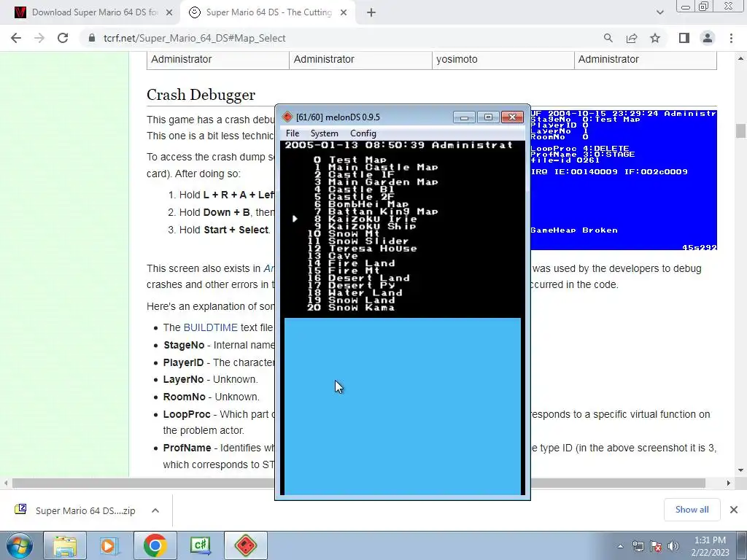The height and width of the screenshot is (560, 747).
Task: Close the downloads bar
Action: (734, 510)
